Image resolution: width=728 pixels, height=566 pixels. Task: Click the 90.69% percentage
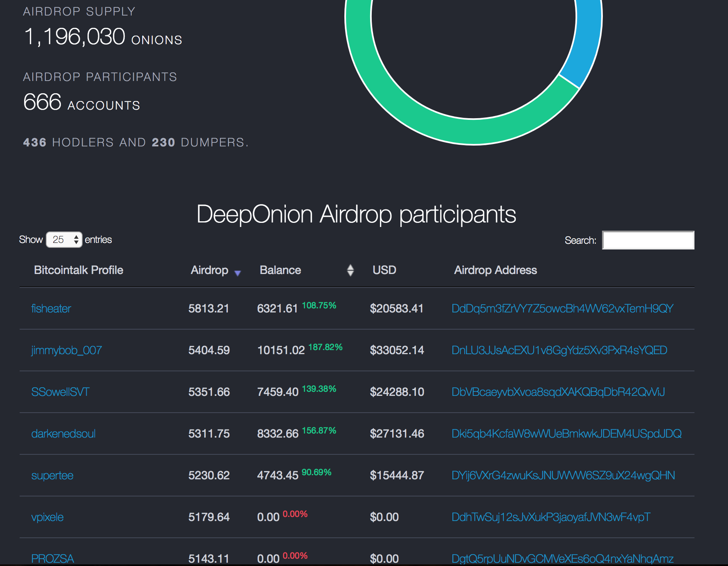[x=317, y=472]
